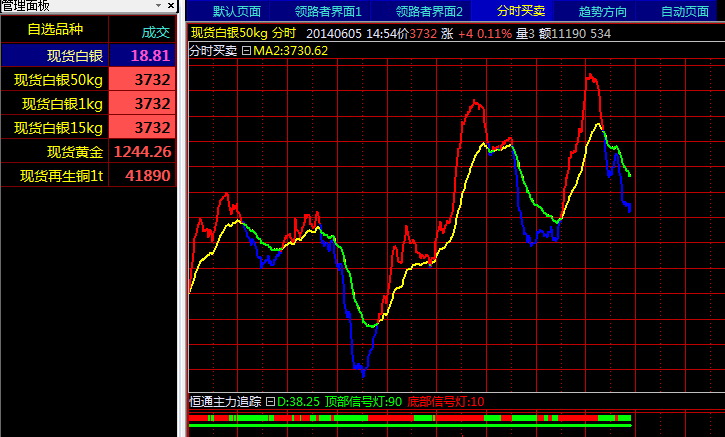This screenshot has width=725, height=437.
Task: Click the 20140605 14:54 timestamp
Action: [x=351, y=33]
